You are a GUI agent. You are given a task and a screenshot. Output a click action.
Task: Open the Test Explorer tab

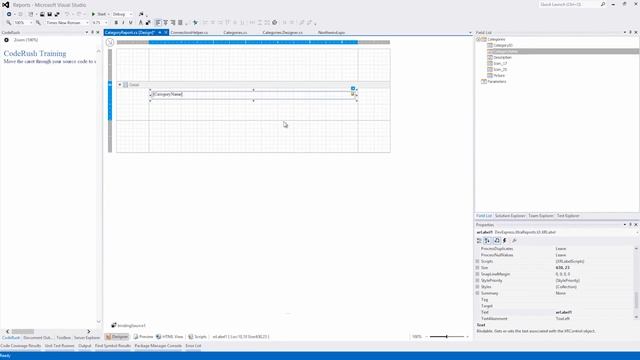pos(568,216)
